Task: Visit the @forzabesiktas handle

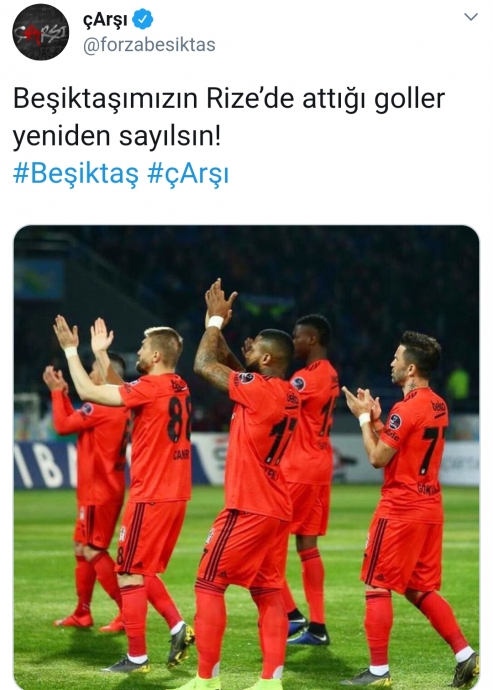Action: point(149,45)
